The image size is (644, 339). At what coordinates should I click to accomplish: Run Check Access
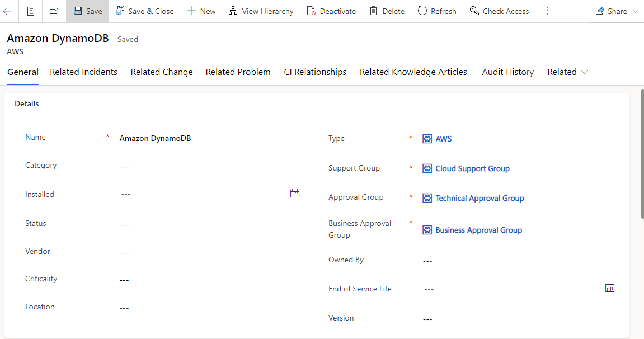pyautogui.click(x=500, y=11)
